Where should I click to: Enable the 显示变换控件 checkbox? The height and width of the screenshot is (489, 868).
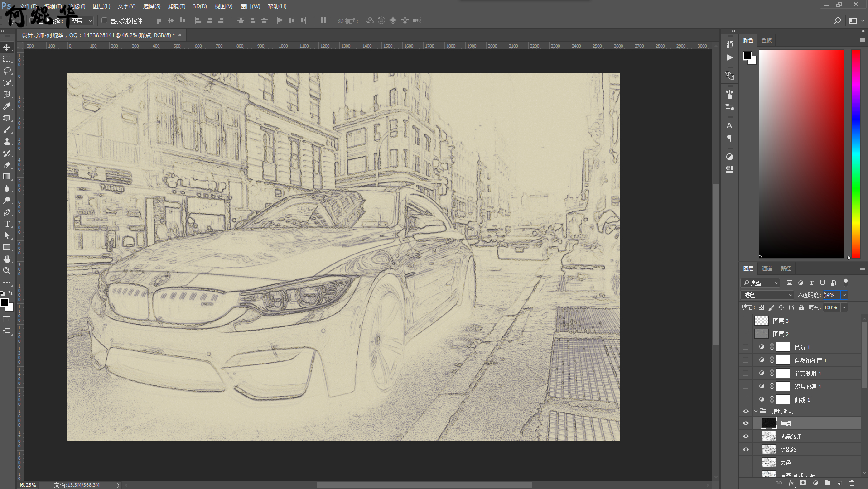tap(105, 20)
